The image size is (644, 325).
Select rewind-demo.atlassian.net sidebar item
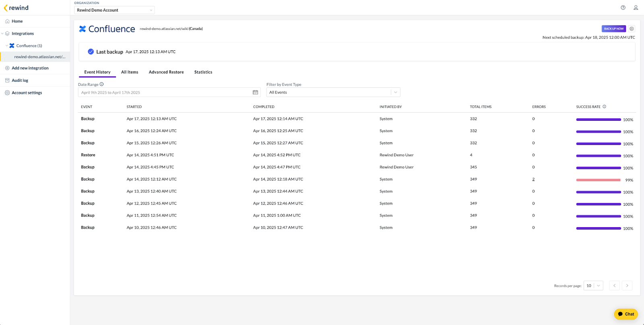click(x=35, y=57)
